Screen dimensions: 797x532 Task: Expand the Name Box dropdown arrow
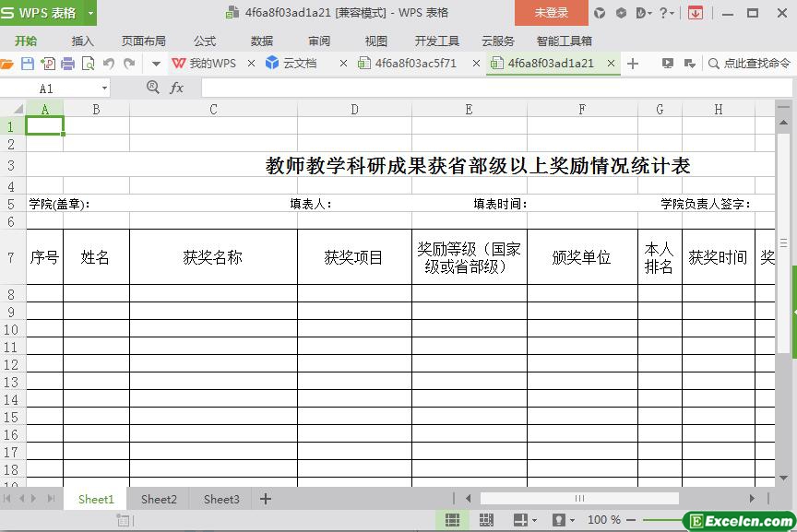click(104, 89)
